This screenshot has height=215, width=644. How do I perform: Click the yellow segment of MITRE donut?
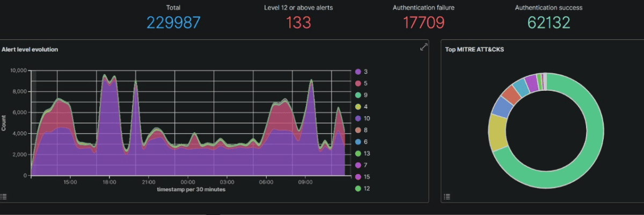497,132
